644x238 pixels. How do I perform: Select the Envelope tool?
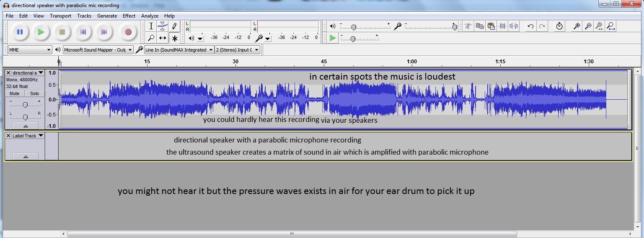[163, 26]
